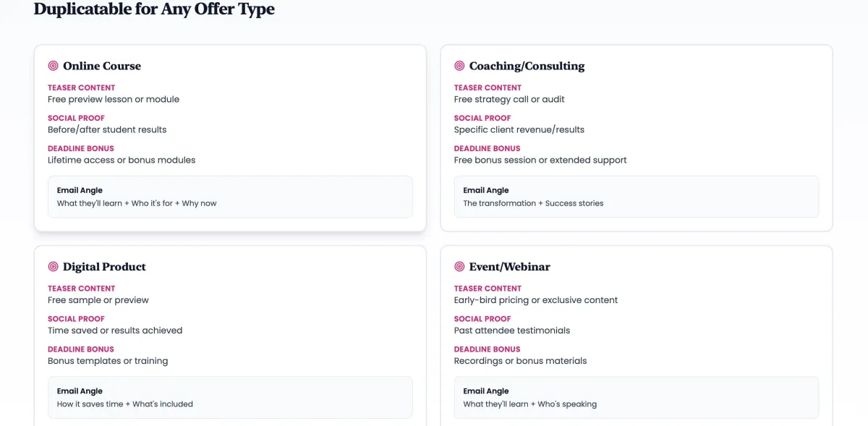868x426 pixels.
Task: Click the target icon beside Online Course
Action: point(53,66)
